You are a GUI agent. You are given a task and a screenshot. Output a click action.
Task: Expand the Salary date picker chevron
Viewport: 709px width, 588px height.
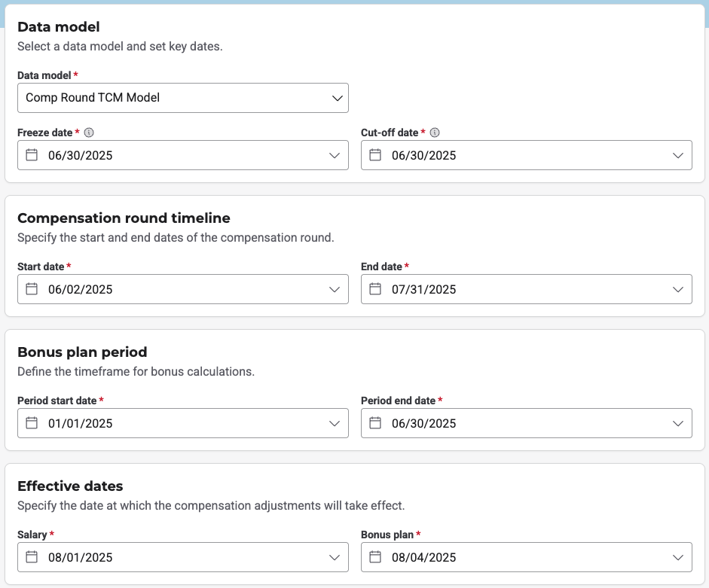tap(335, 558)
